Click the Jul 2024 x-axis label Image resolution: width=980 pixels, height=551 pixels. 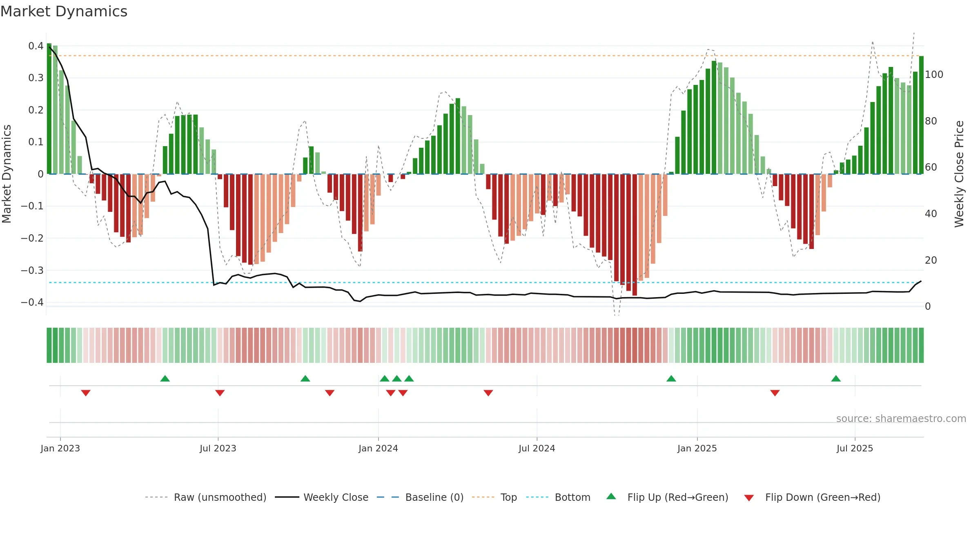coord(537,448)
